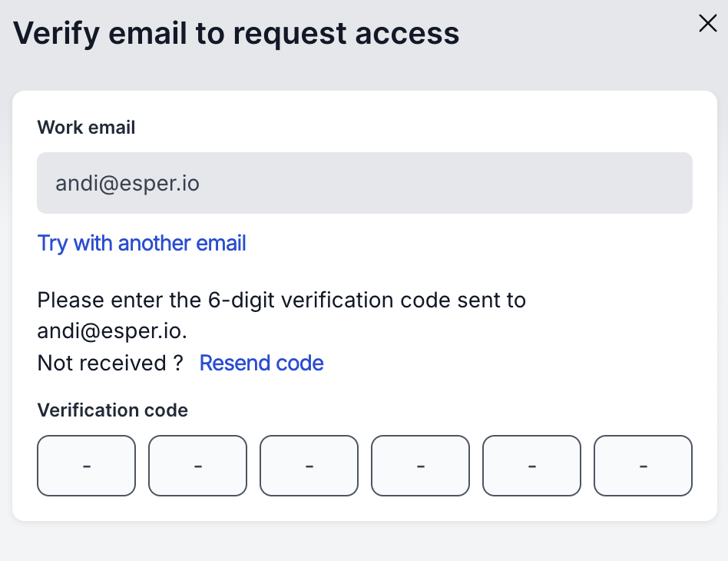Click the gray area below the white card
Screen dimensions: 728x561
(x=364, y=541)
